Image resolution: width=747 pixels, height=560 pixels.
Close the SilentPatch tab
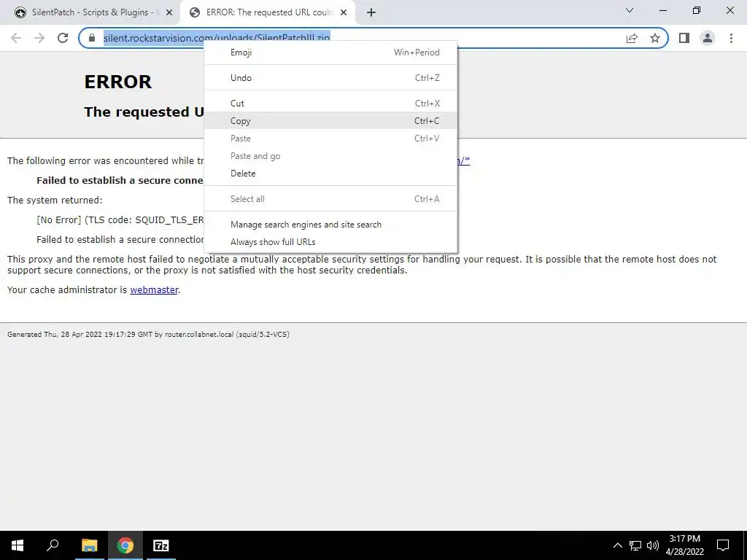point(169,12)
